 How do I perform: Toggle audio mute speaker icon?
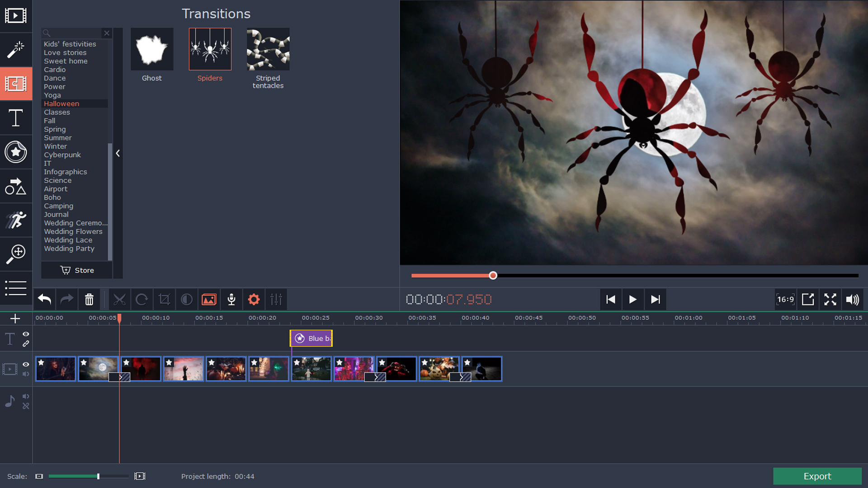(x=854, y=299)
